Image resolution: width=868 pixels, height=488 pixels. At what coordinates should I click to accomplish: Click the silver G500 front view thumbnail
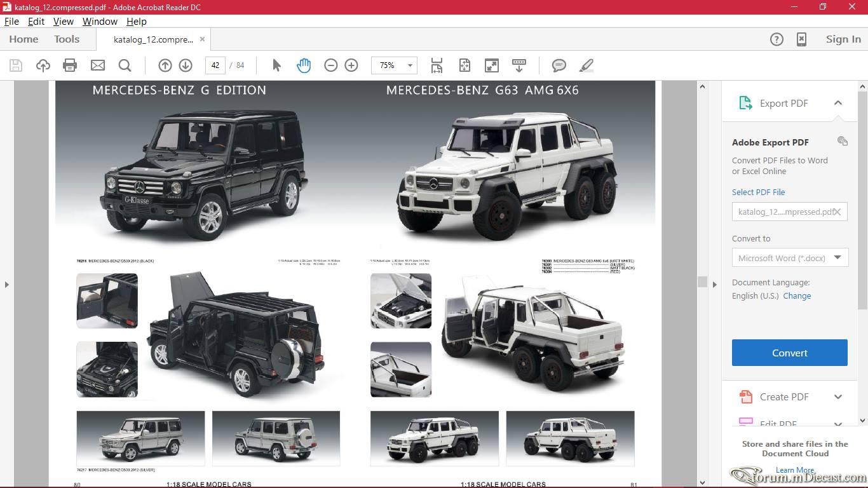[140, 438]
